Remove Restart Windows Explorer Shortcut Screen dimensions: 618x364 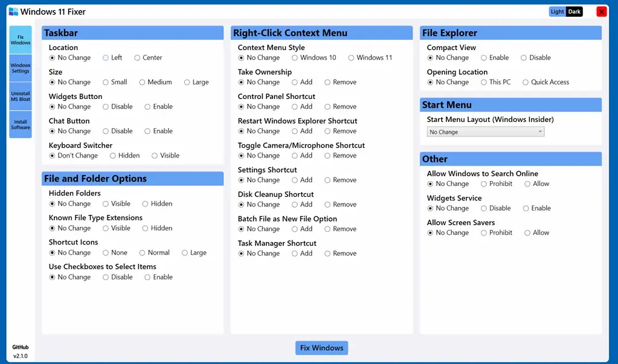341,131
